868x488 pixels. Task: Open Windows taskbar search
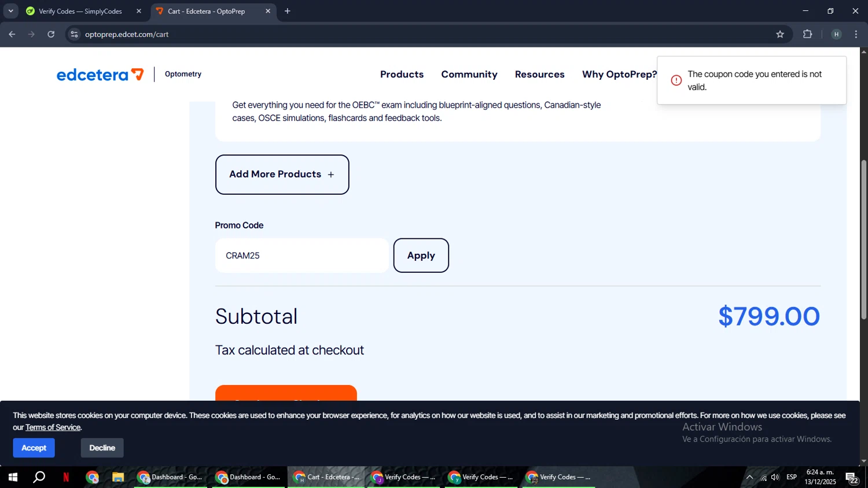pos(39,477)
